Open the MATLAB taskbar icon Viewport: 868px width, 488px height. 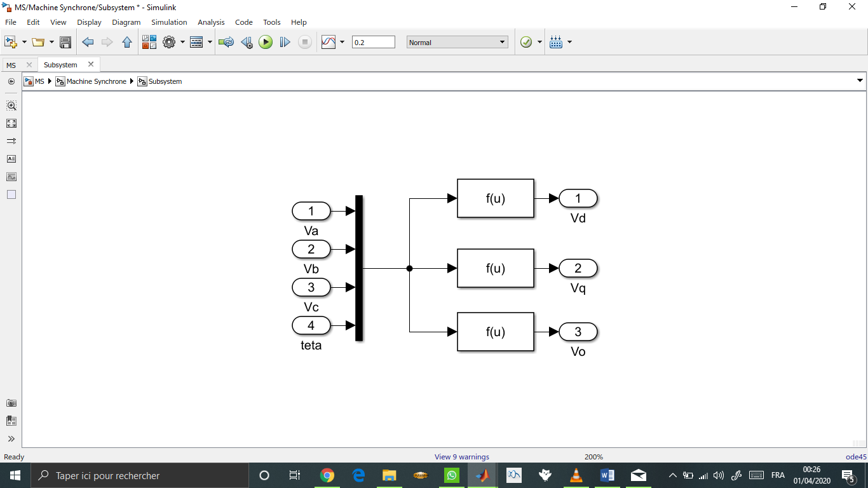tap(483, 475)
